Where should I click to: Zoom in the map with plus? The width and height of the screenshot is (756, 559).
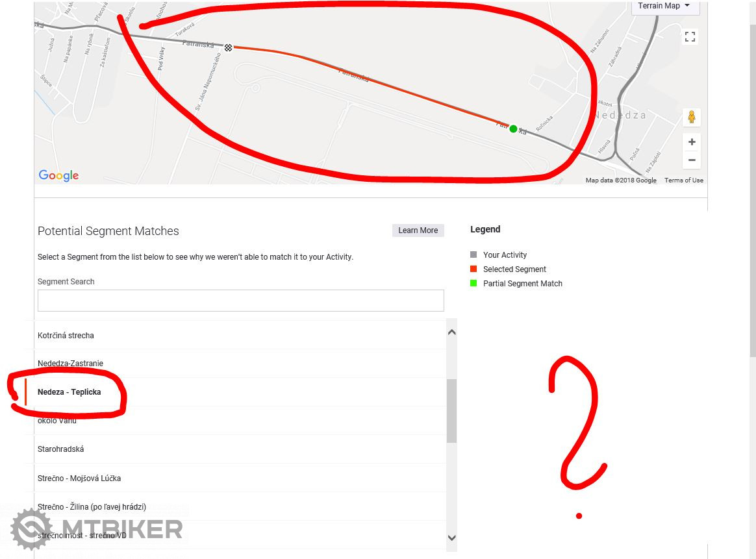[692, 142]
